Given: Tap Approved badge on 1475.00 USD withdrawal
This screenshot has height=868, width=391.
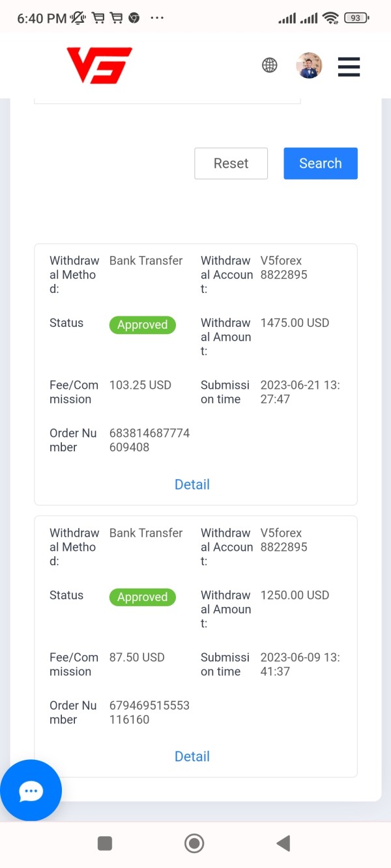Looking at the screenshot, I should 142,325.
